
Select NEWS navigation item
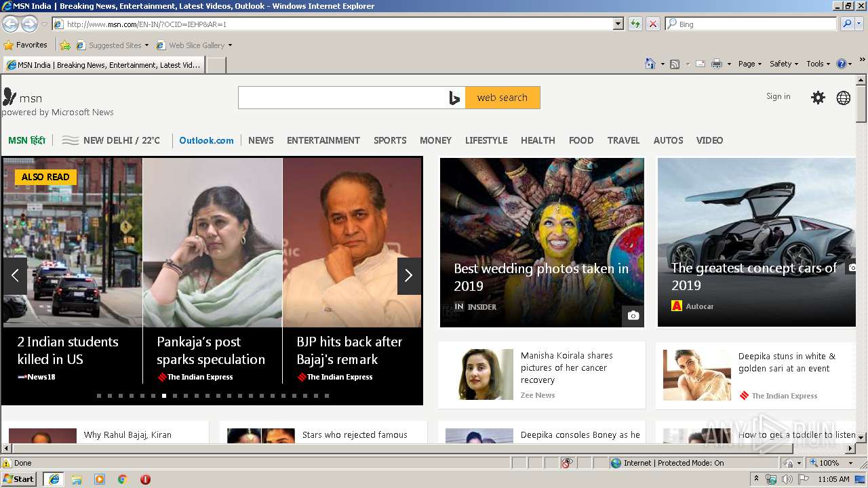point(261,140)
